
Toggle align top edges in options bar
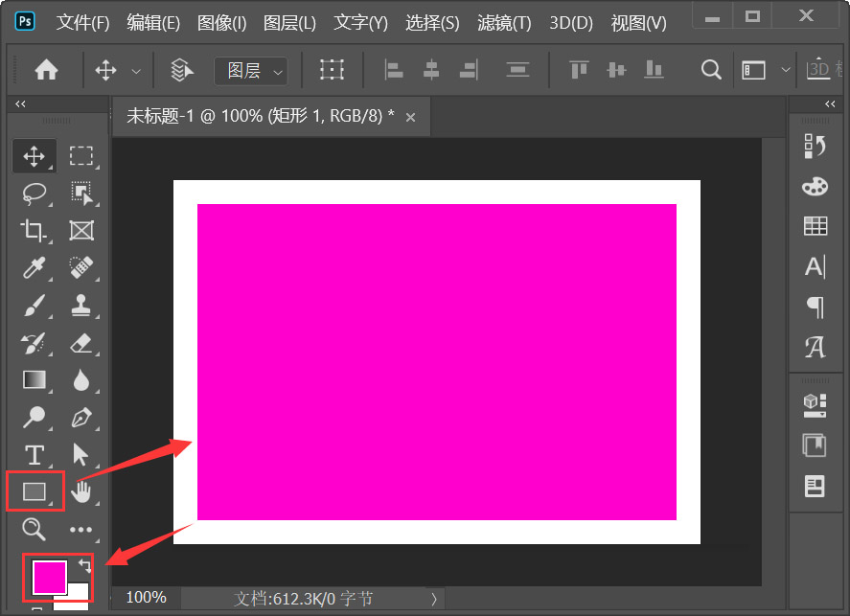[x=577, y=69]
